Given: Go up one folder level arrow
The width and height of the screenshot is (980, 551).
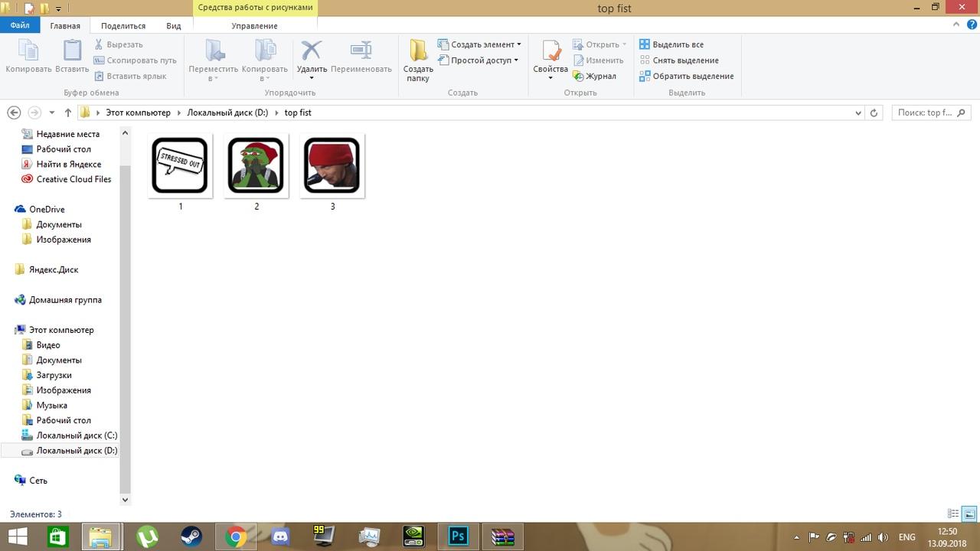Looking at the screenshot, I should (67, 112).
